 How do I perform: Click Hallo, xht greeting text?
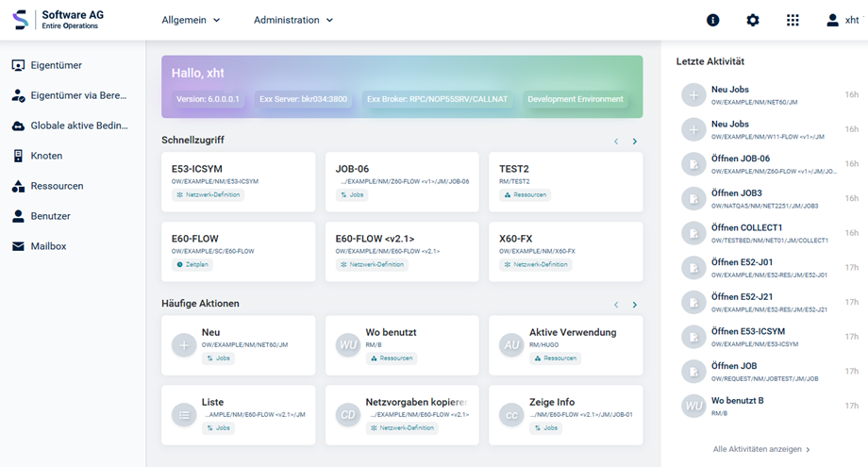click(197, 73)
